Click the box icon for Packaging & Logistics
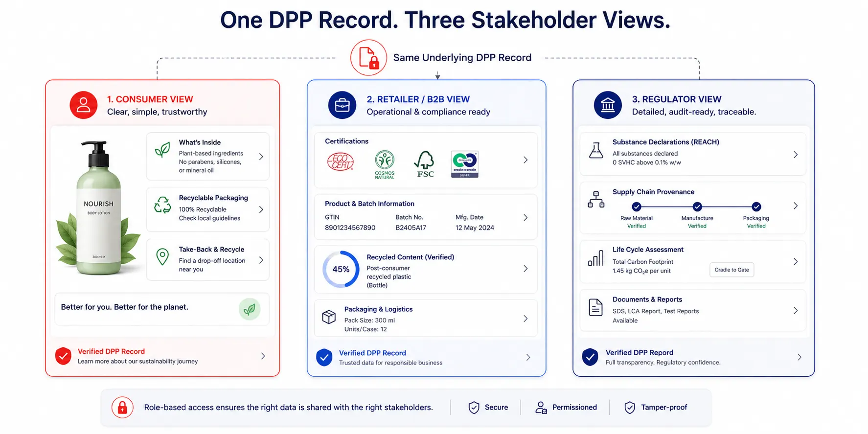Image resolution: width=868 pixels, height=434 pixels. click(x=329, y=317)
